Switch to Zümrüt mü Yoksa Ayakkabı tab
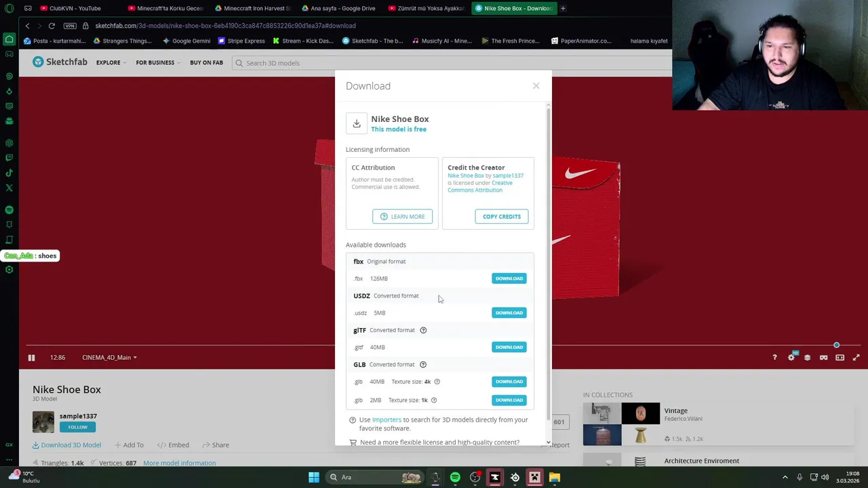This screenshot has width=868, height=488. coord(427,8)
